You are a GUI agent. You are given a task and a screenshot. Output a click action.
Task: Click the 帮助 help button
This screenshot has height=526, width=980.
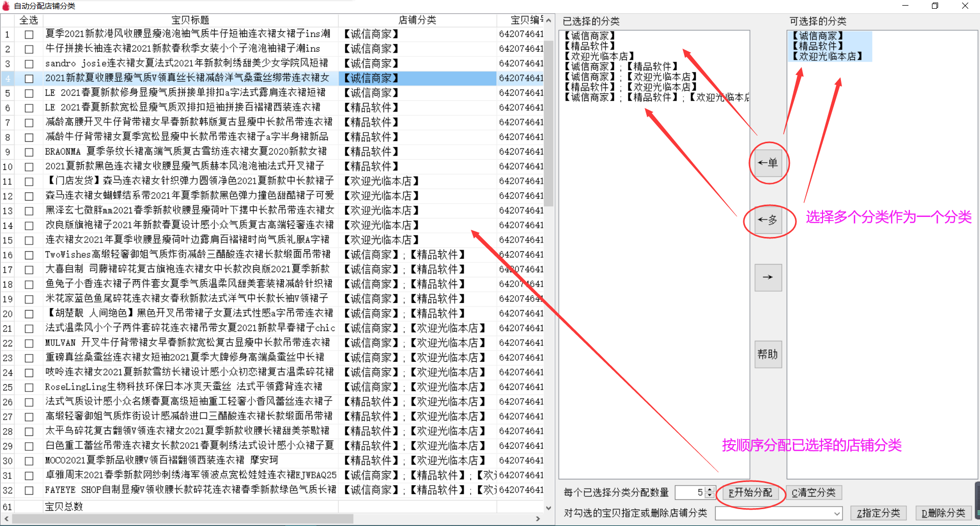point(768,354)
